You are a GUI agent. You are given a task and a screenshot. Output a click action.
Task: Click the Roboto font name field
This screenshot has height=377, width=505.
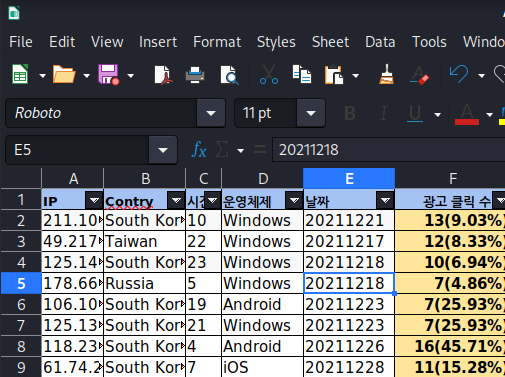click(101, 113)
